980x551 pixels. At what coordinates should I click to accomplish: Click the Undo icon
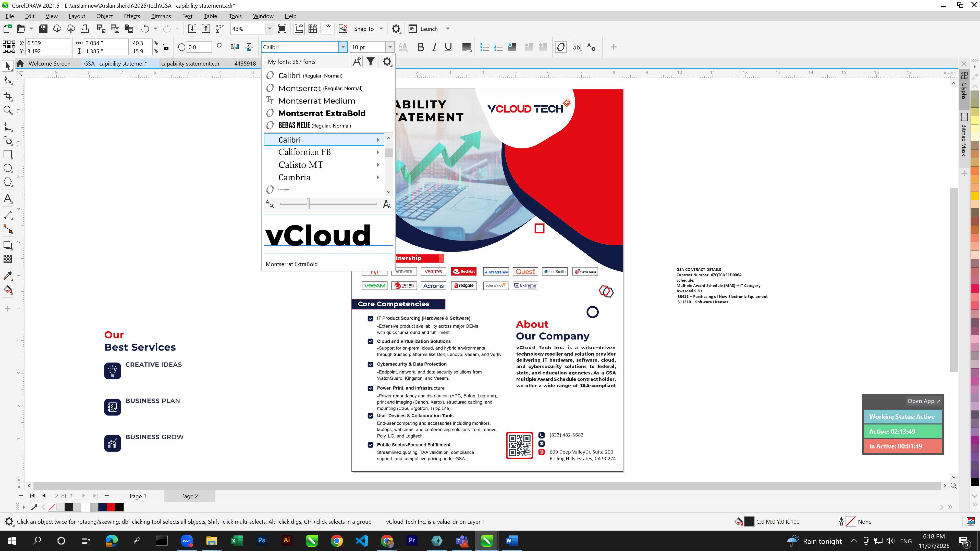pos(145,29)
